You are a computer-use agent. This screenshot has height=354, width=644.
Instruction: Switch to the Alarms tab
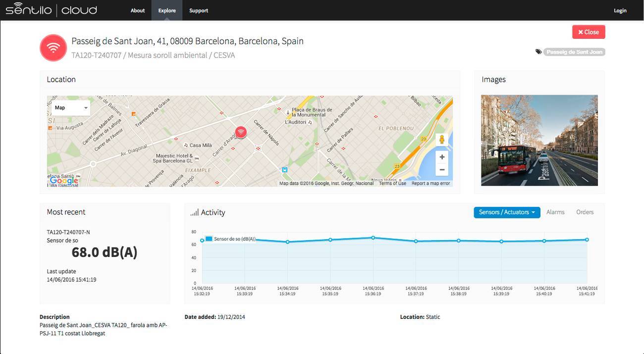click(x=555, y=212)
